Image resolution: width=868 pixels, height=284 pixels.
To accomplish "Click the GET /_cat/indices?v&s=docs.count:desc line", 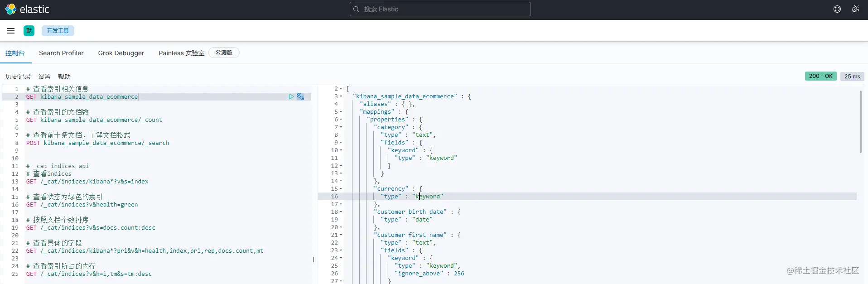I will pos(91,228).
